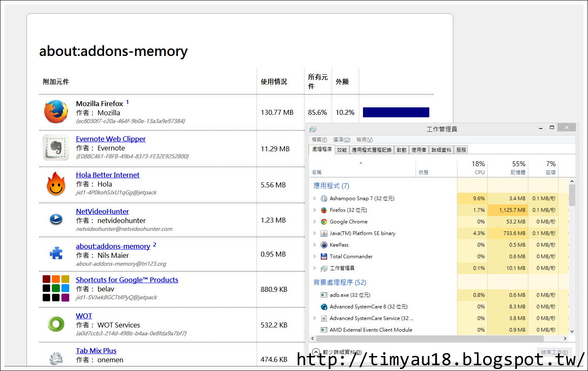Open the about:addons-memory addon link
This screenshot has height=371, width=588.
(x=113, y=246)
